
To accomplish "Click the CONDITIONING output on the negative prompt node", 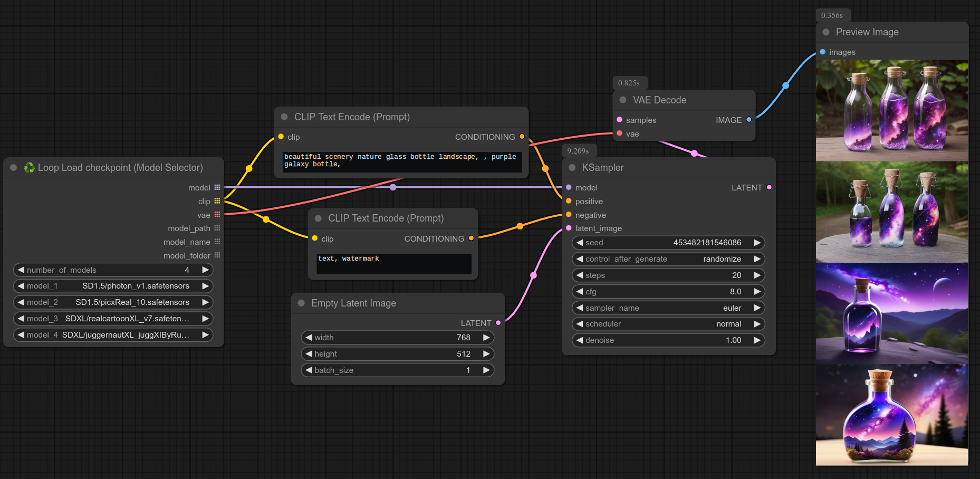I will tap(471, 238).
